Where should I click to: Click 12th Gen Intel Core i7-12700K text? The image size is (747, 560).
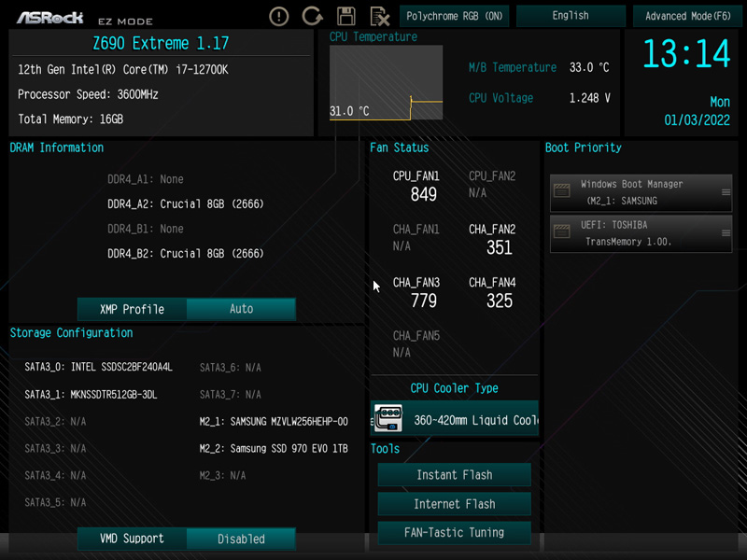click(123, 69)
